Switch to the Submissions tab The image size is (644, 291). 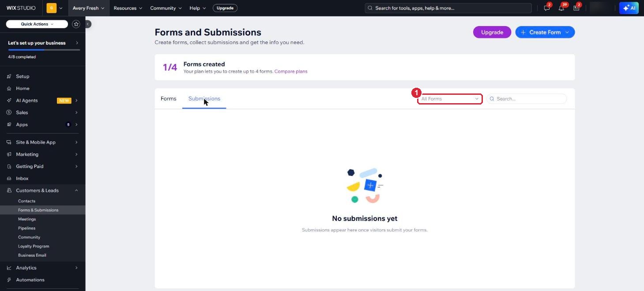pyautogui.click(x=204, y=99)
